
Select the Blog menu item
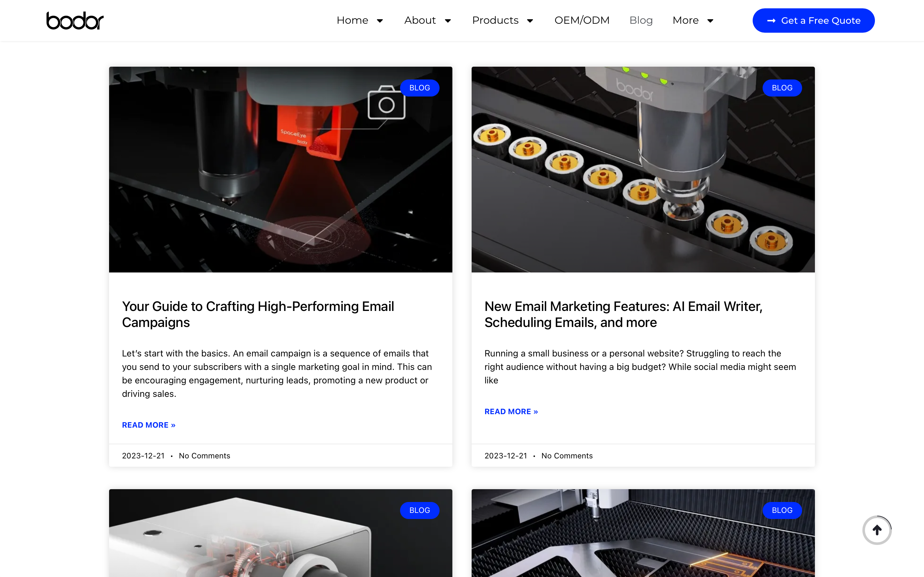(x=641, y=21)
